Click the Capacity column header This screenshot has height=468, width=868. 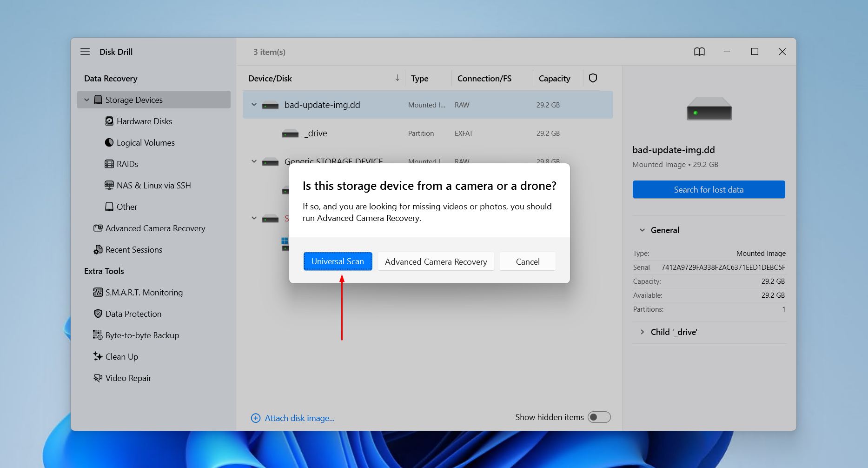[x=554, y=78]
